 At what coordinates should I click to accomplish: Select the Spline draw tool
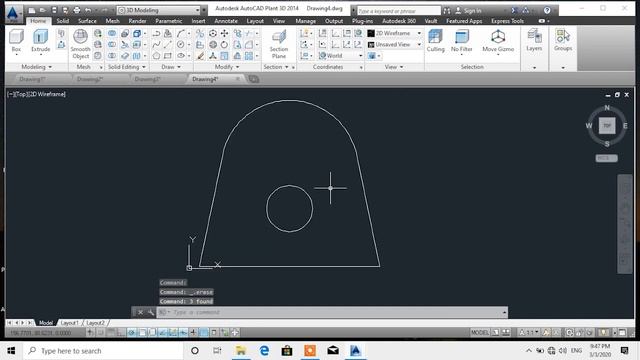(156, 44)
